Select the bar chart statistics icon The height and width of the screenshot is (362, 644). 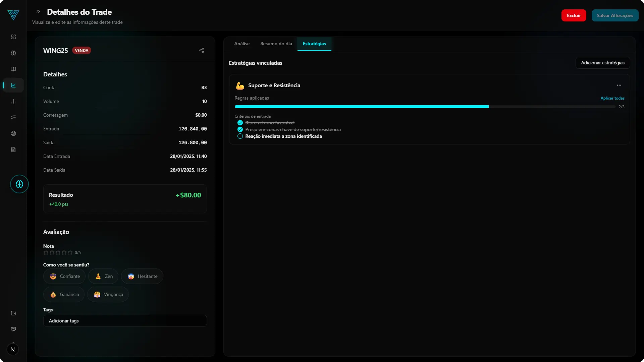point(13,101)
